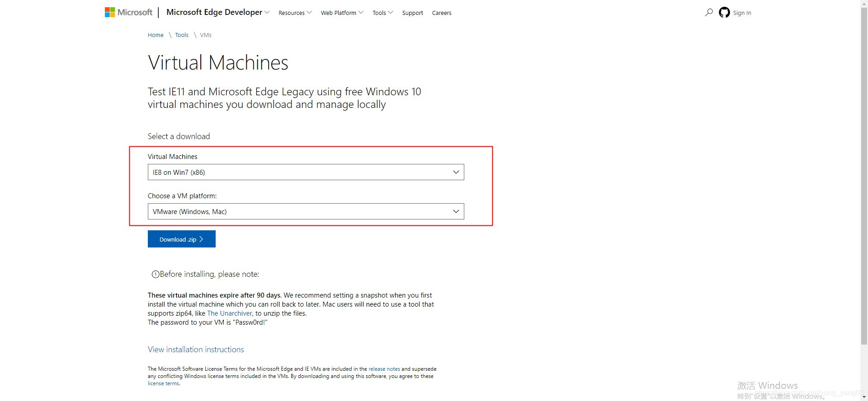Click Sign In link
The height and width of the screenshot is (401, 868).
coord(742,13)
